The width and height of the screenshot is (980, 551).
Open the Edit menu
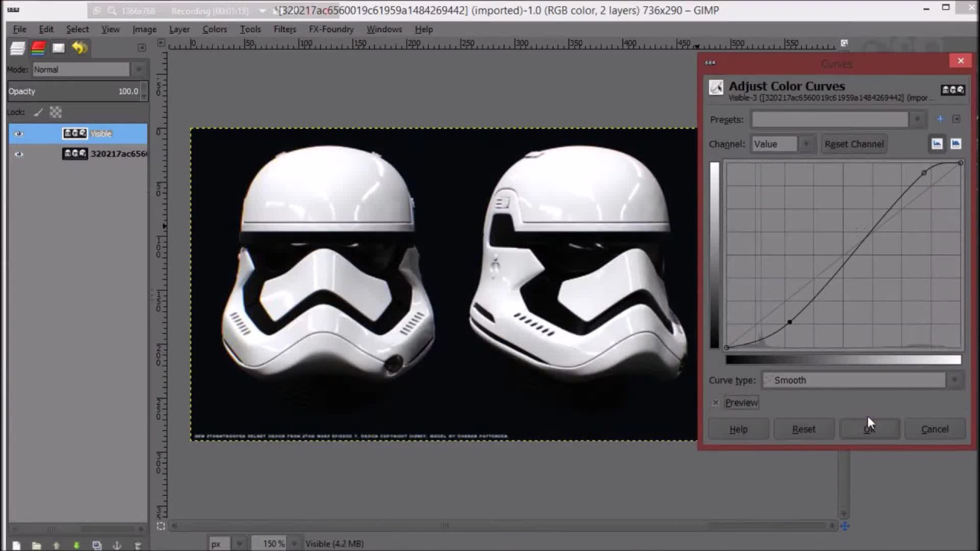(46, 29)
